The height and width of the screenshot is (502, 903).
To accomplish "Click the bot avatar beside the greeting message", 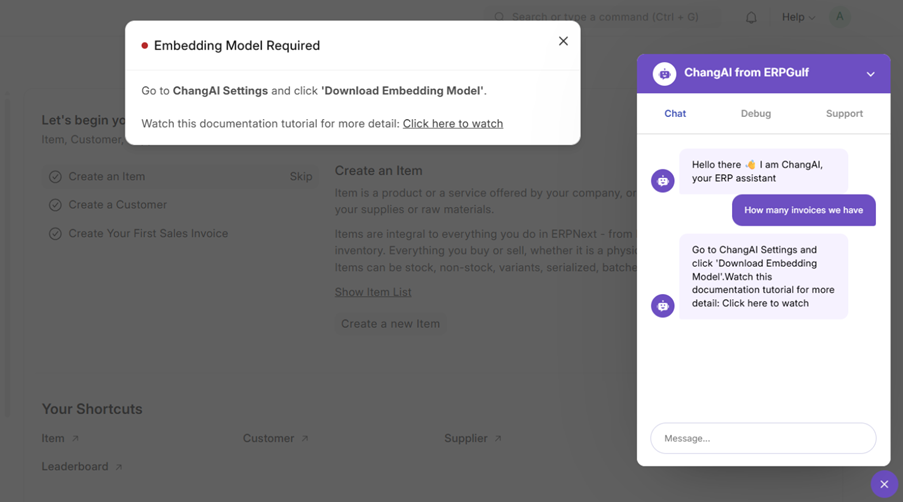I will (x=662, y=181).
